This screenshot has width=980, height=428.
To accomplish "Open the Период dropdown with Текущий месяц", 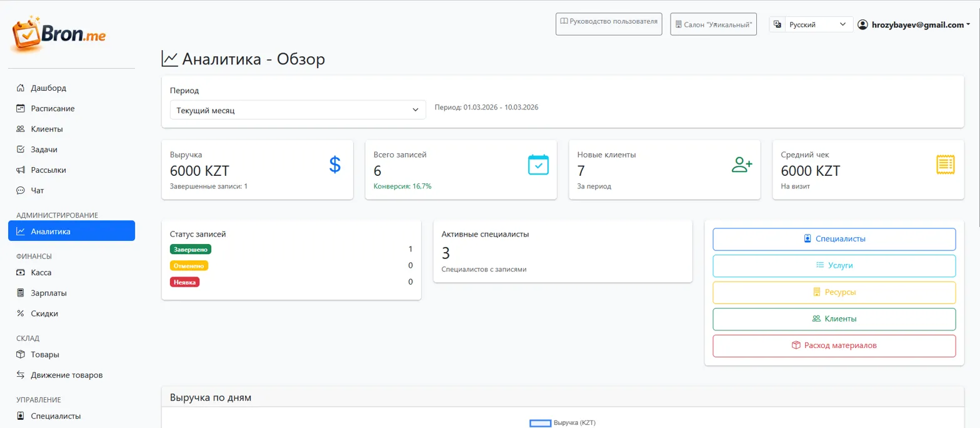I will pos(297,110).
